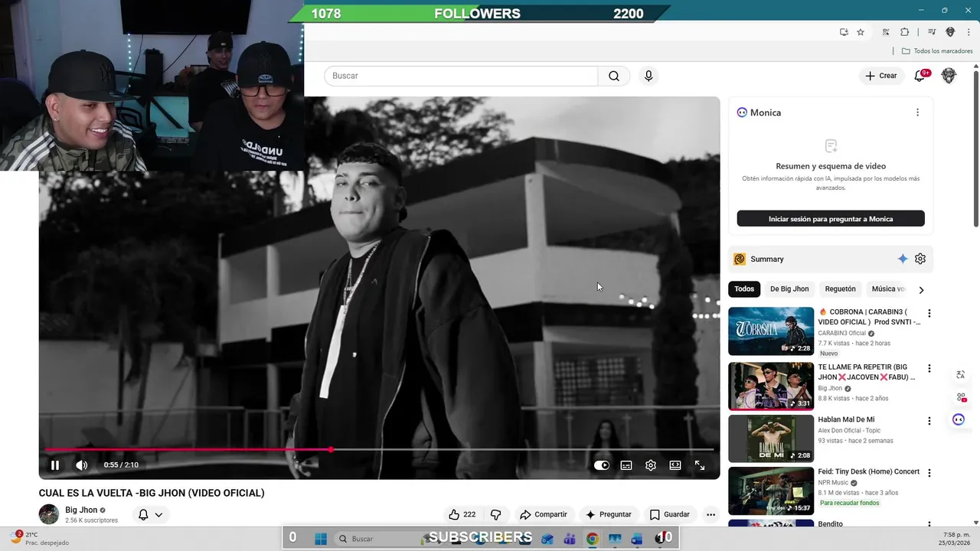Click install app icon in address bar
980x551 pixels.
tap(844, 32)
